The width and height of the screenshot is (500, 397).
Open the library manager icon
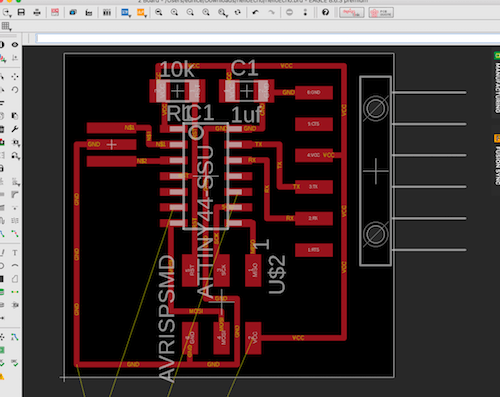pos(107,13)
